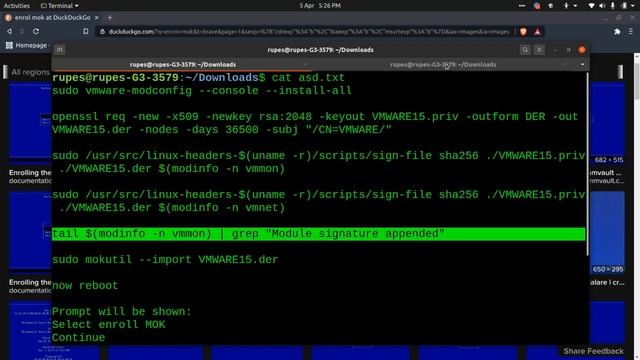Open the accessibility icon dropdown in top bar

[570, 6]
